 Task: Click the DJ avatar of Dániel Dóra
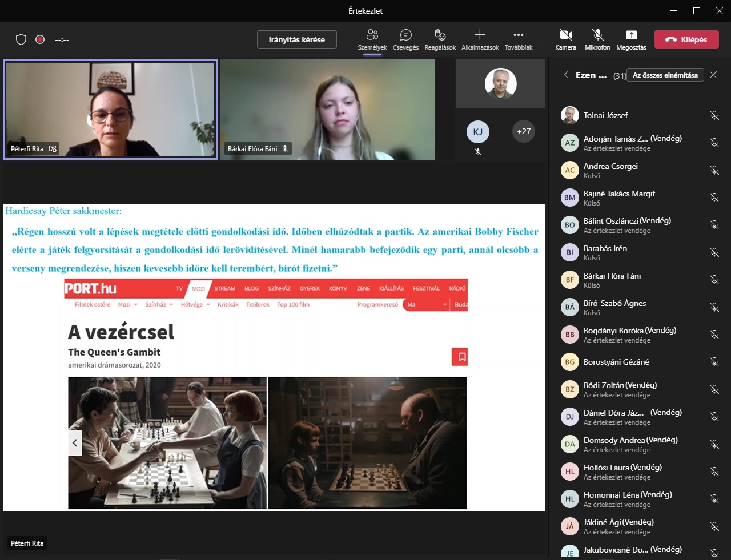tap(570, 417)
